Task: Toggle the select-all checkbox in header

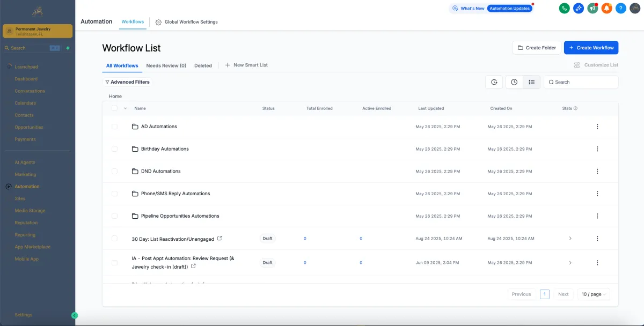Action: point(114,108)
